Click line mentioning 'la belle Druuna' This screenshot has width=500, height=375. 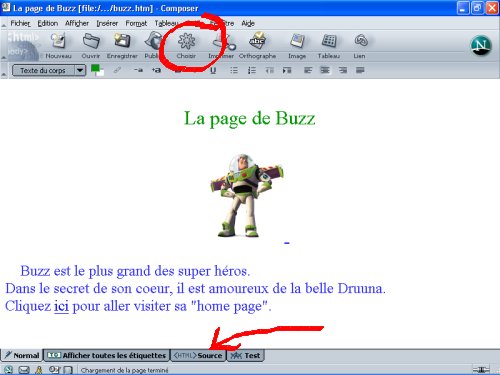point(195,288)
